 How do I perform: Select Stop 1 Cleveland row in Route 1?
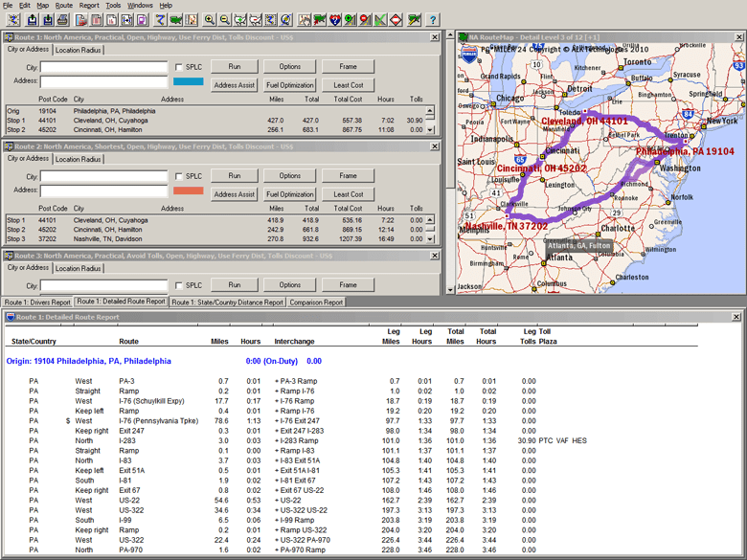pos(215,121)
